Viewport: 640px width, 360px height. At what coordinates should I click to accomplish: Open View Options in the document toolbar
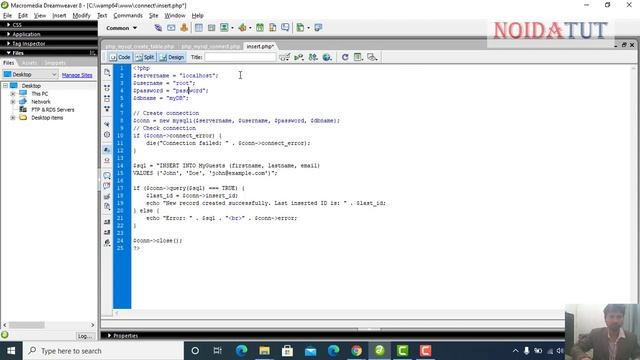click(358, 57)
